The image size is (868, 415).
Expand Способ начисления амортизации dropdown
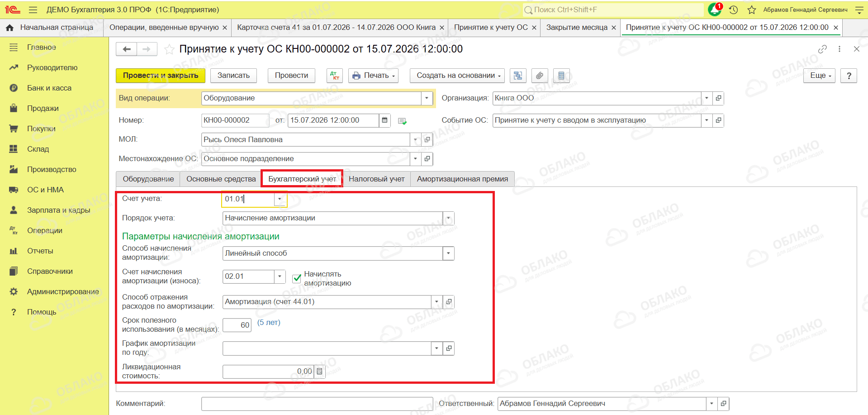(448, 253)
